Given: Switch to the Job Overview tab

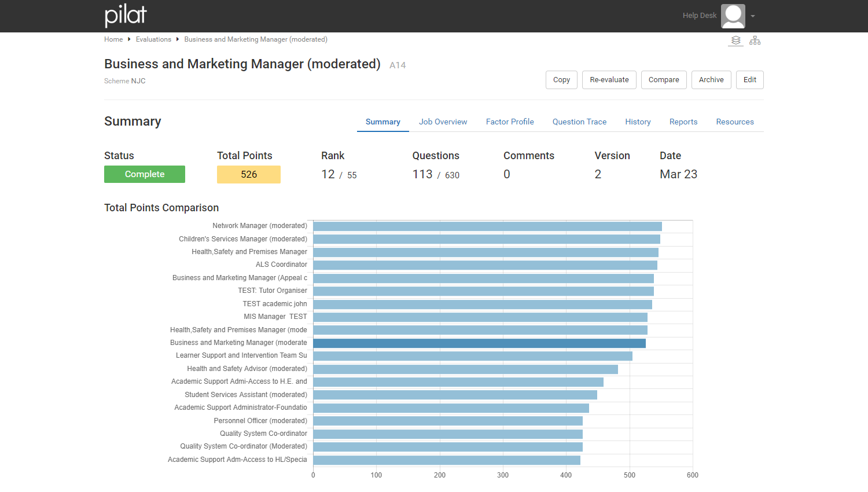Looking at the screenshot, I should pyautogui.click(x=443, y=122).
